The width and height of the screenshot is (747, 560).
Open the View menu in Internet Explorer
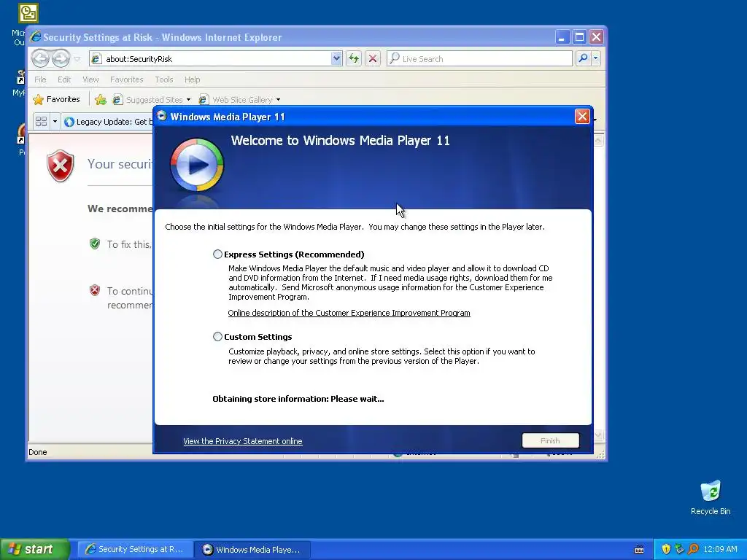(90, 79)
